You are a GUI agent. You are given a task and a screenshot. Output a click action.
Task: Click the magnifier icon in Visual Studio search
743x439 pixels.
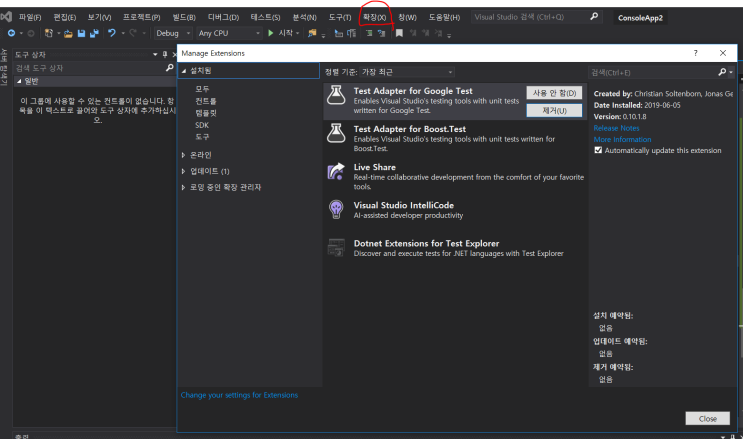[594, 17]
